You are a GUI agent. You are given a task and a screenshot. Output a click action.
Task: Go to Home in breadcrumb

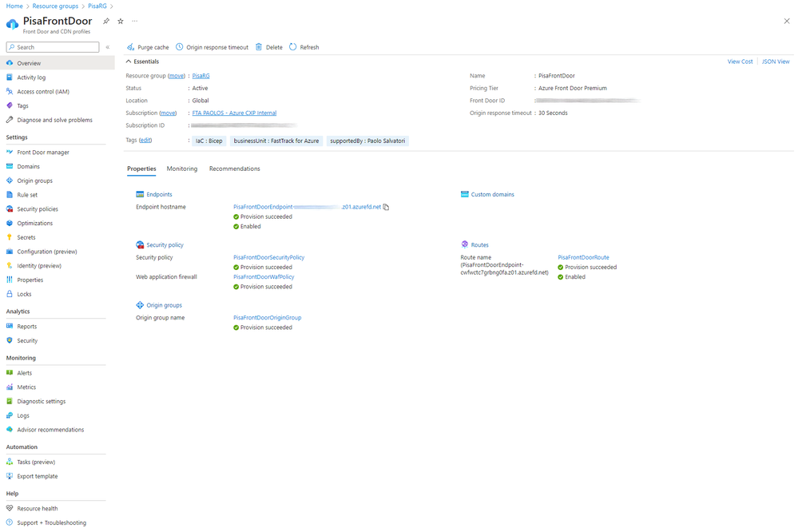[14, 6]
